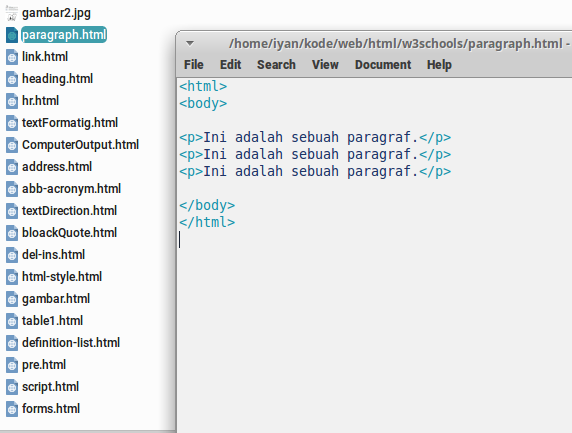Select the bloackQuote.html file name
572x433 pixels.
[x=69, y=233]
